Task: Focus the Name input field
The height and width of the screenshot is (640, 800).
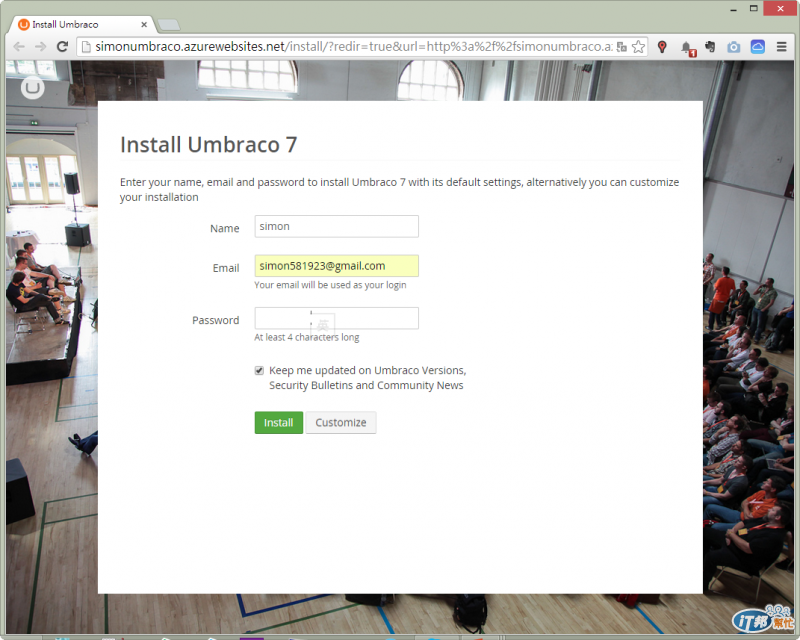Action: point(337,226)
